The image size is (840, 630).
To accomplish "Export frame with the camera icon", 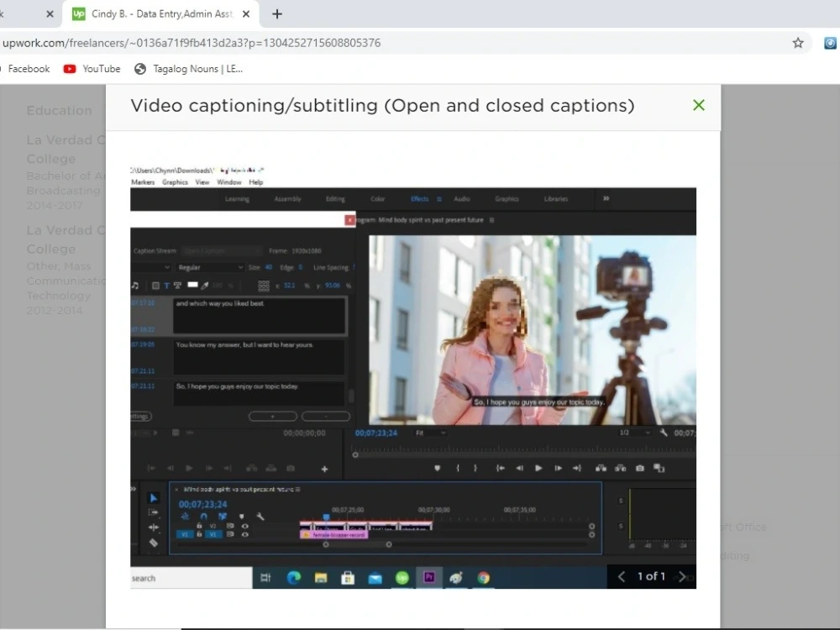I will [x=639, y=468].
